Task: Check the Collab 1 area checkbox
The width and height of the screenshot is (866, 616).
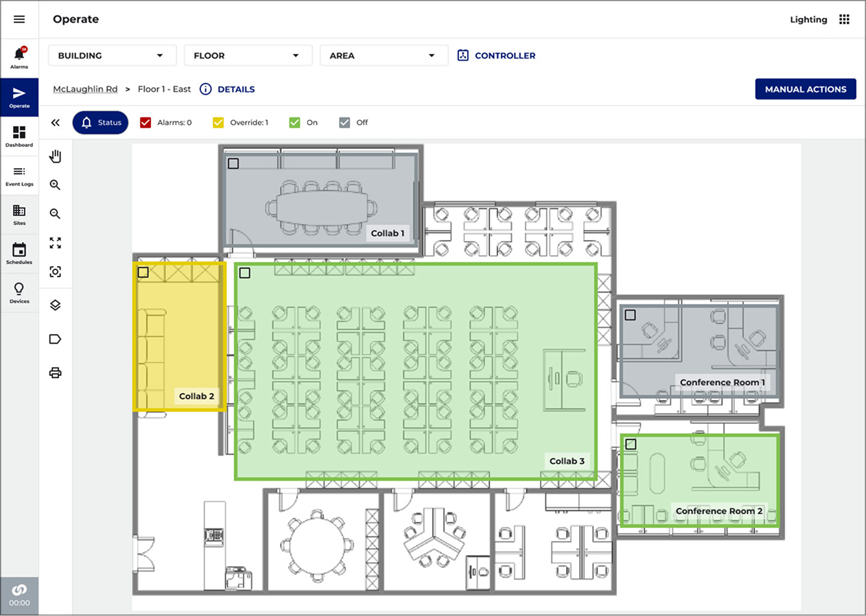Action: 233,163
